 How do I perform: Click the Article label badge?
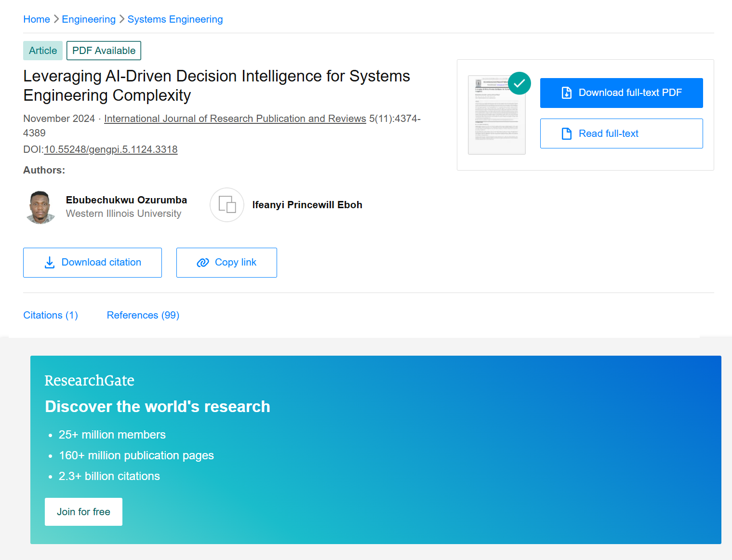click(x=43, y=51)
